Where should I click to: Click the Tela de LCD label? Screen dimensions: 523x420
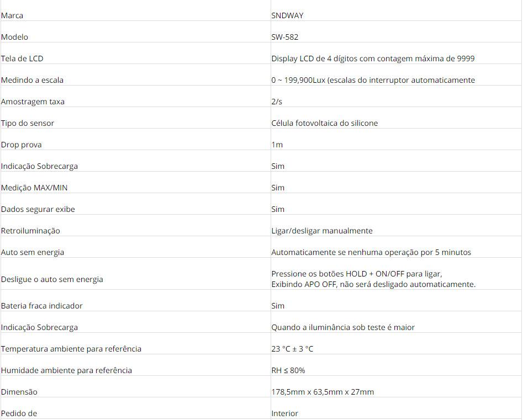pos(22,59)
